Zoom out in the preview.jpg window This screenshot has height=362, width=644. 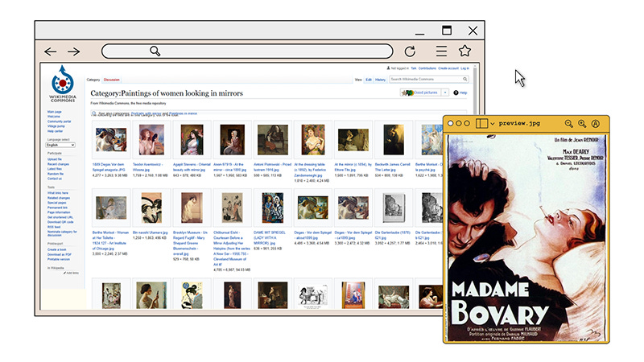[569, 124]
